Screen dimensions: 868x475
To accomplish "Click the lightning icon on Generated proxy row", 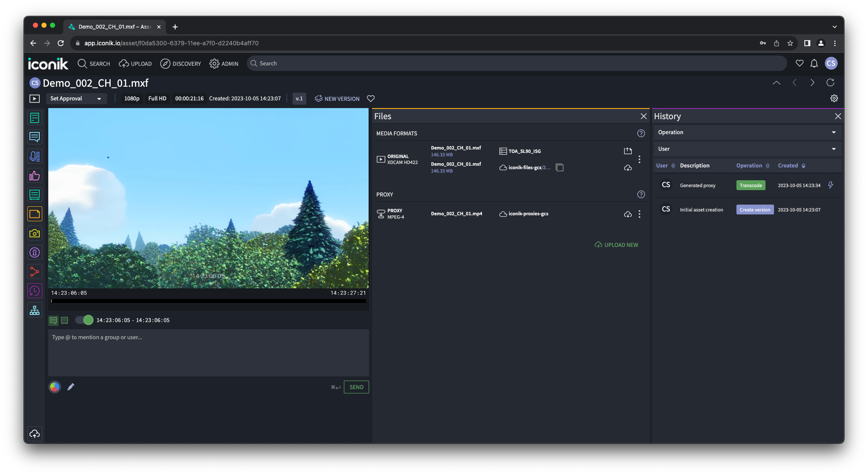I will [830, 185].
